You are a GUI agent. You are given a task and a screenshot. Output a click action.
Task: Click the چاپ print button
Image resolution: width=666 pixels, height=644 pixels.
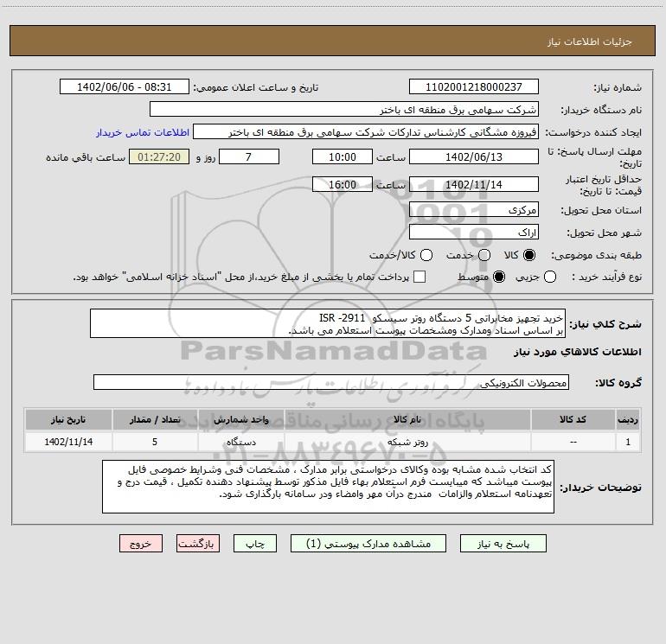pos(255,544)
